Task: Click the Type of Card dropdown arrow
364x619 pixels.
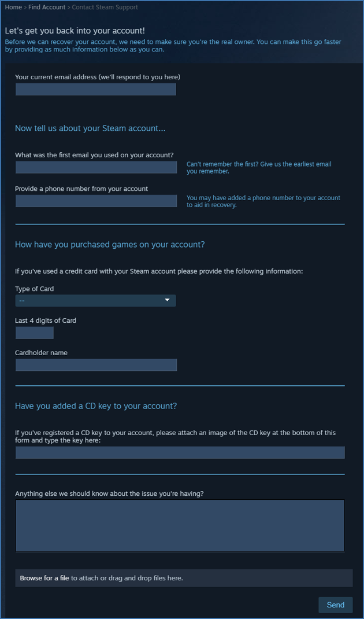Action: click(168, 300)
